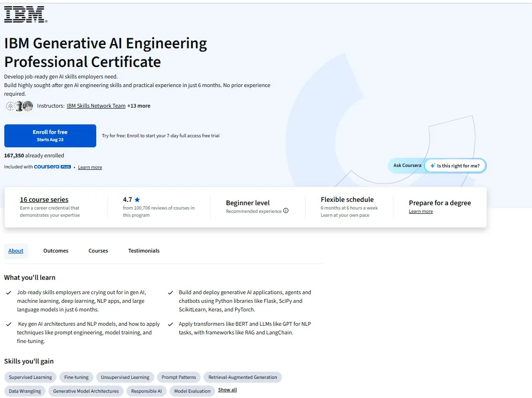Select the About tab

(16, 251)
